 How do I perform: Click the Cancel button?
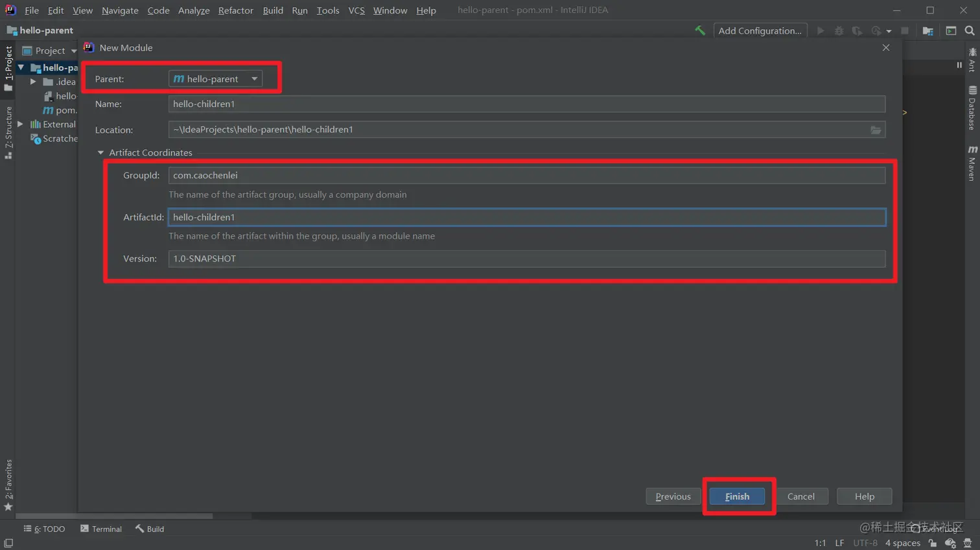pos(801,496)
